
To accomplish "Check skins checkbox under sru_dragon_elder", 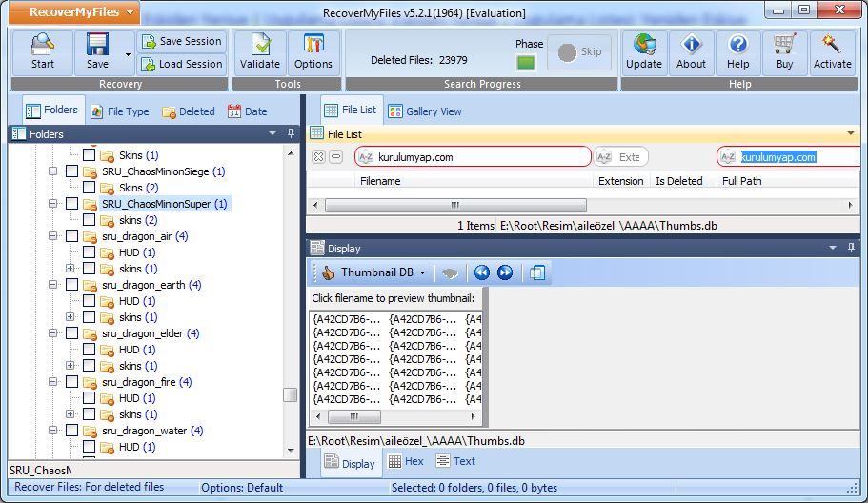I will point(89,365).
